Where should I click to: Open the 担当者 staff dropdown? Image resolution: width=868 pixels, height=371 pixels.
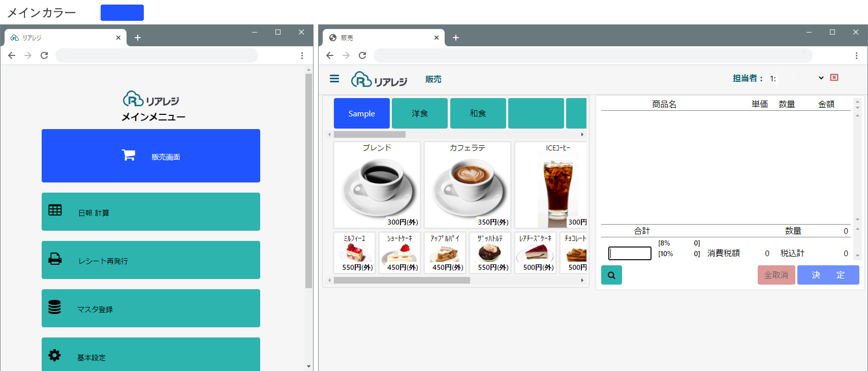coord(801,78)
